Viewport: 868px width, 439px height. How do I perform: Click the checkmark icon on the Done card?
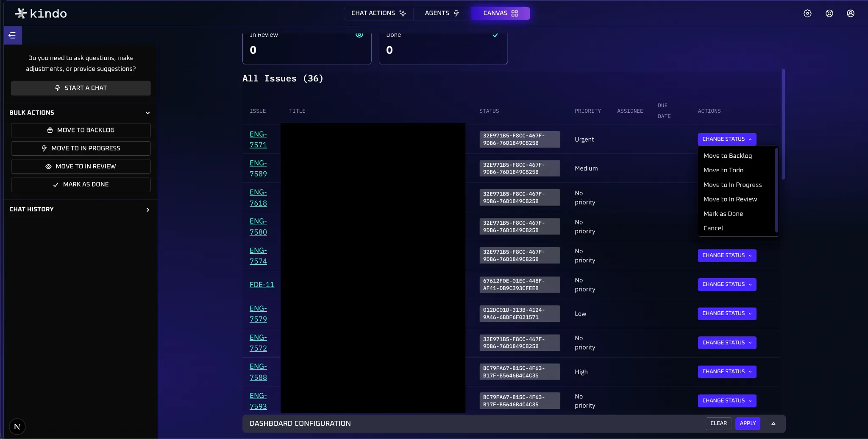pos(495,35)
